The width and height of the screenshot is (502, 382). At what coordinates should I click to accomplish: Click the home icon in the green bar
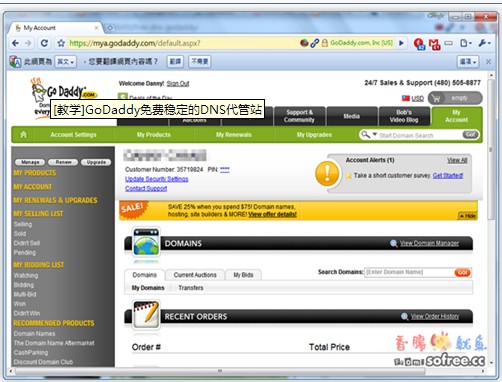[x=23, y=134]
